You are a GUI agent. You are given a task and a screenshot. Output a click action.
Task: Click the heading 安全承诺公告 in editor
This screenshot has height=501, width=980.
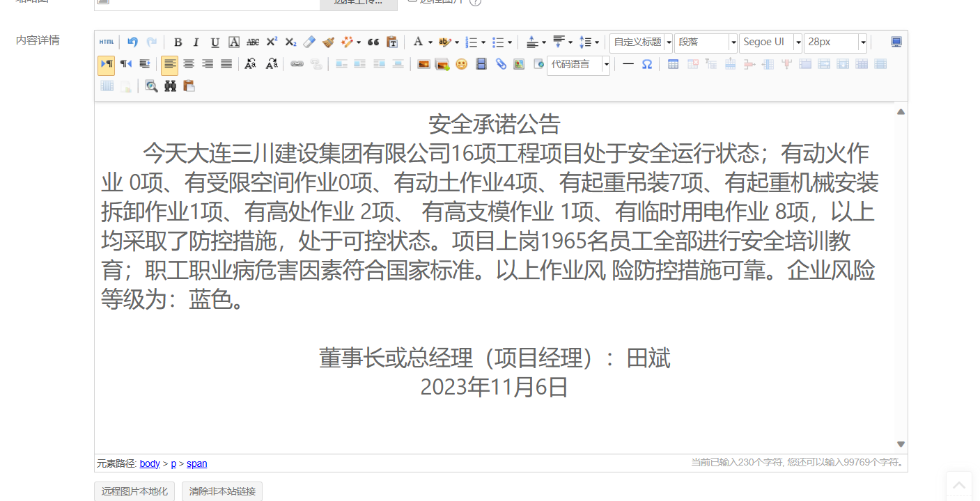495,125
